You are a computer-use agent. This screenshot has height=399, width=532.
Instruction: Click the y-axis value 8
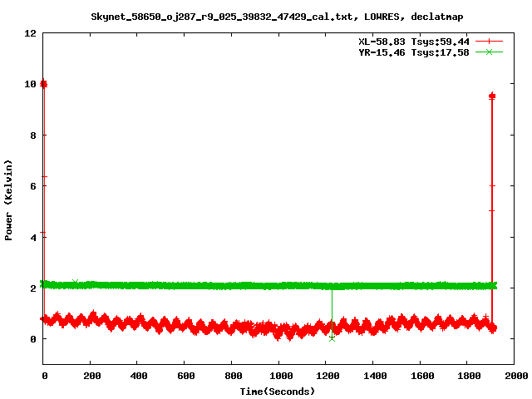(x=33, y=135)
